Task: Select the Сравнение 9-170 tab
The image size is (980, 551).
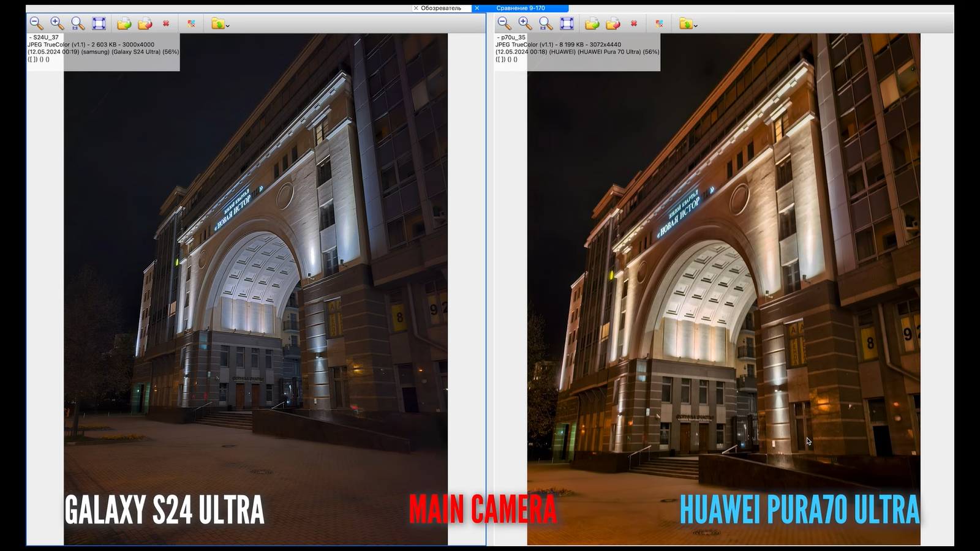Action: [521, 8]
